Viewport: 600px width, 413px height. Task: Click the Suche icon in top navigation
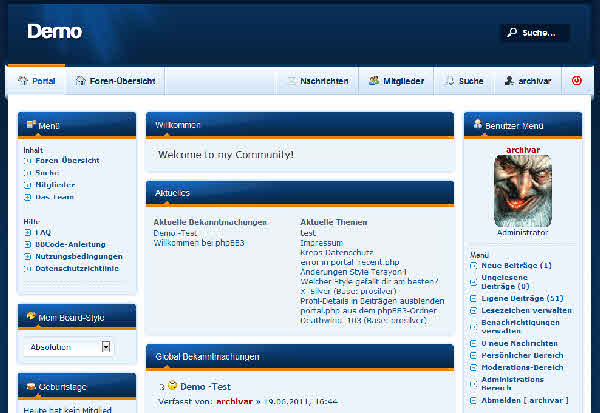click(450, 81)
